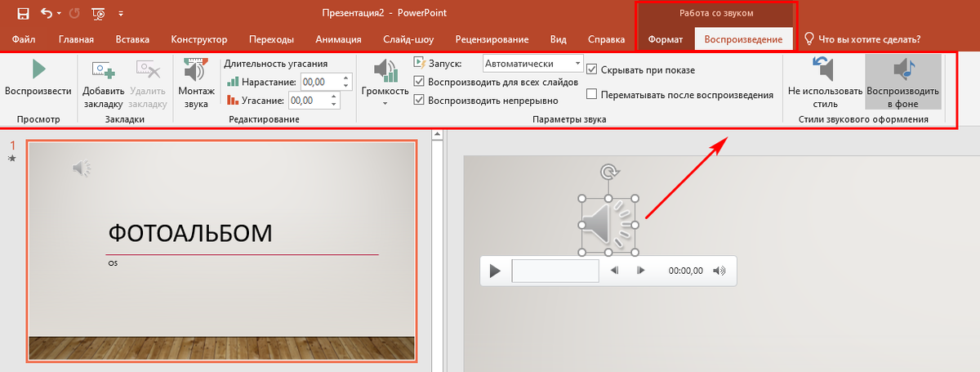Enable 'Перематывать после воспроизведения' checkbox
The image size is (980, 372).
pyautogui.click(x=591, y=94)
